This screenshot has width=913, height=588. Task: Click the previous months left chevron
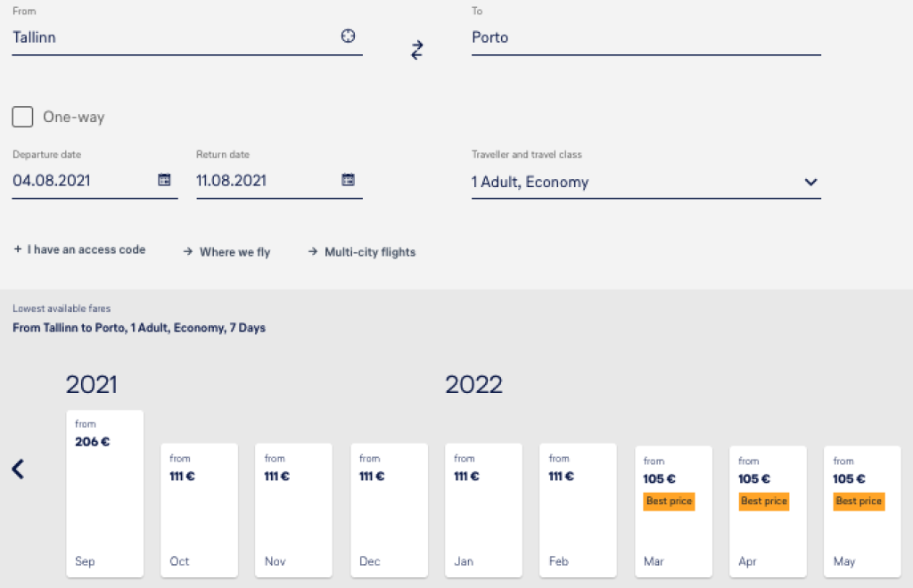pos(18,470)
